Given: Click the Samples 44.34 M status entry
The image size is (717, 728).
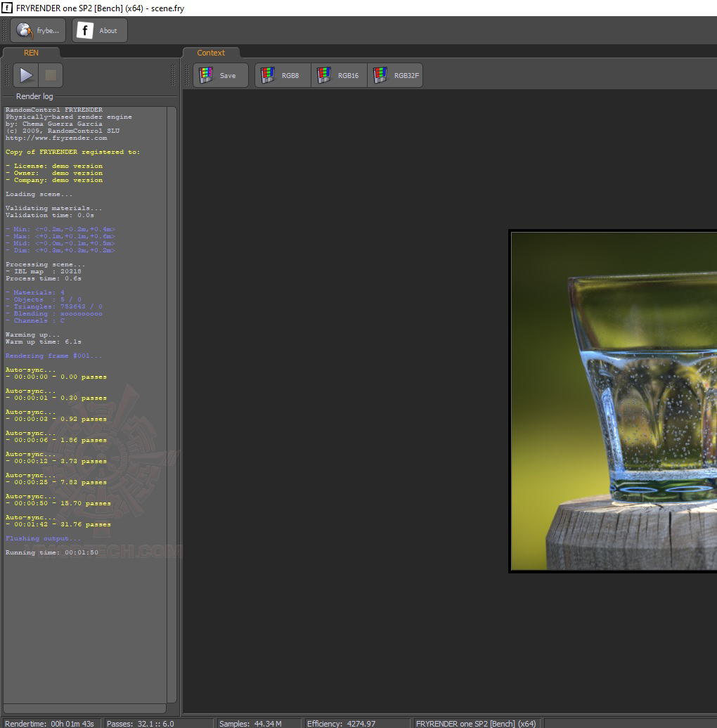Looking at the screenshot, I should (250, 723).
